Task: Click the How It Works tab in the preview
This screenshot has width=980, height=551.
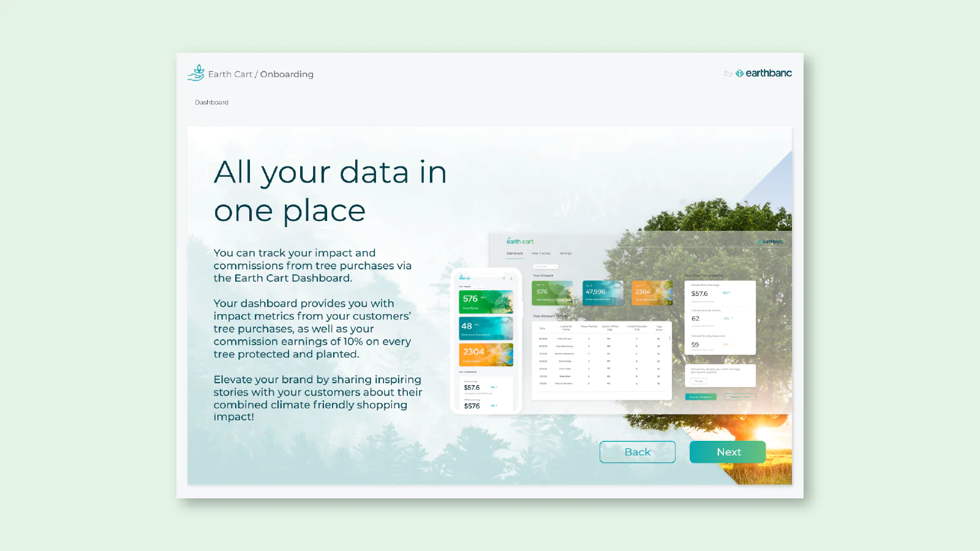Action: point(541,253)
